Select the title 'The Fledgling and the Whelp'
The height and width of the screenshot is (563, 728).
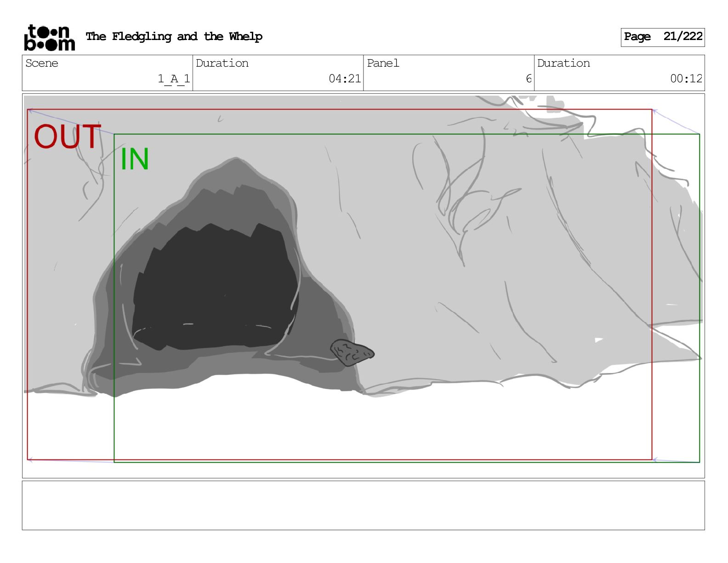point(174,36)
